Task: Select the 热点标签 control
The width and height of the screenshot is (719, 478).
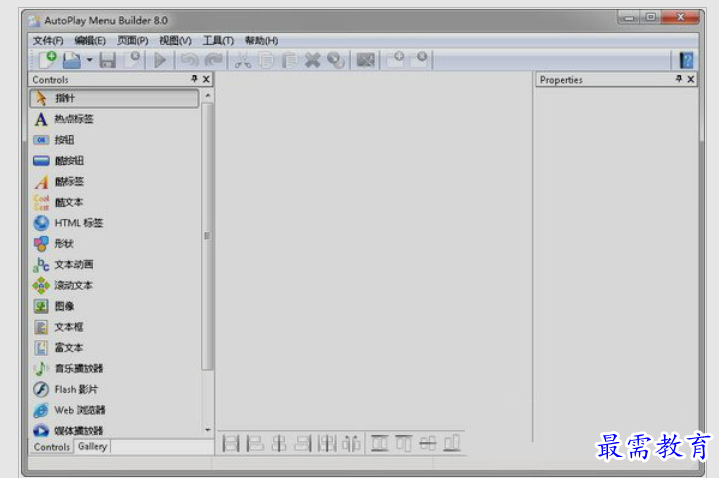Action: tap(114, 119)
